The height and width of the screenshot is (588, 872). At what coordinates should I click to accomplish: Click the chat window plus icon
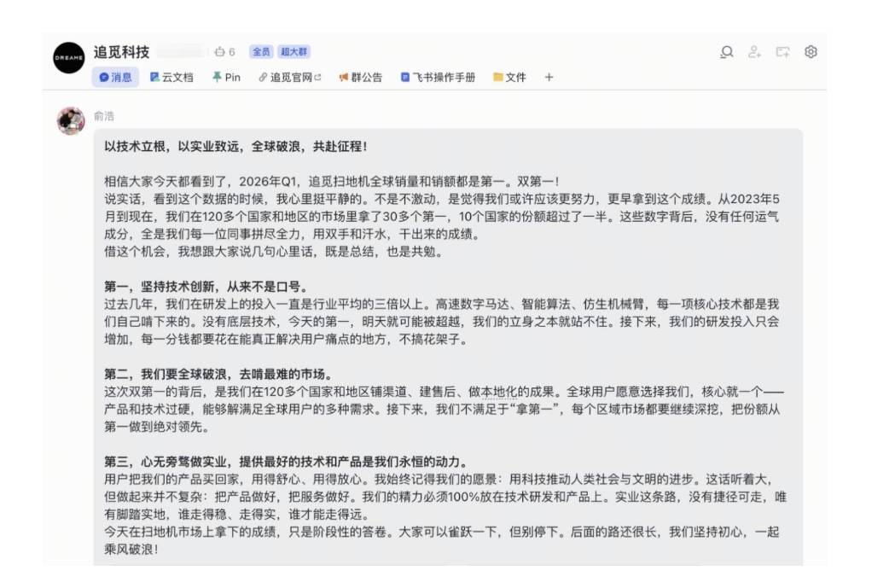tap(783, 52)
